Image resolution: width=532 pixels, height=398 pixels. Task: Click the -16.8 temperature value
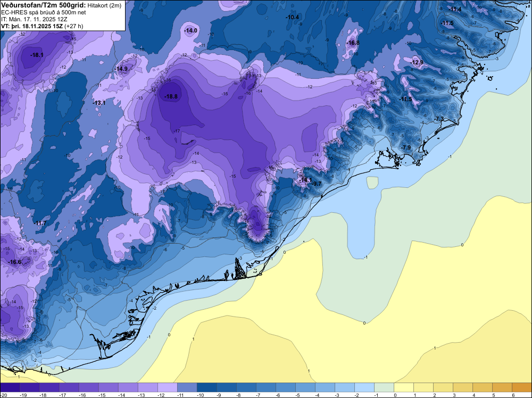click(353, 43)
